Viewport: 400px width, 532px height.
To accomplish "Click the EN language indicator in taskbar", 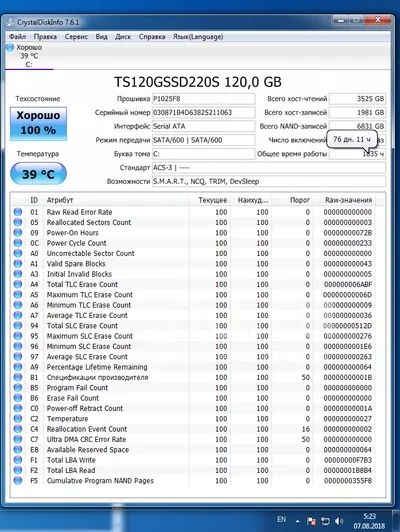I will [281, 519].
